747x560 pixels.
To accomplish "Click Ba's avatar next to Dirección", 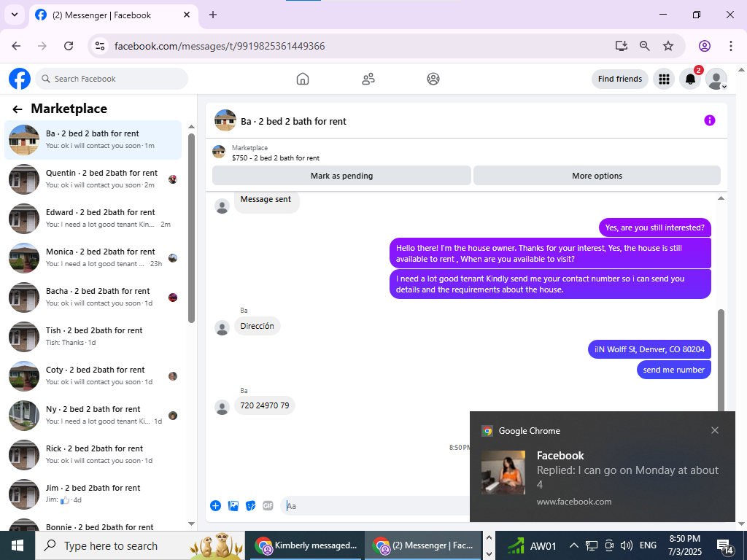I will tap(222, 327).
